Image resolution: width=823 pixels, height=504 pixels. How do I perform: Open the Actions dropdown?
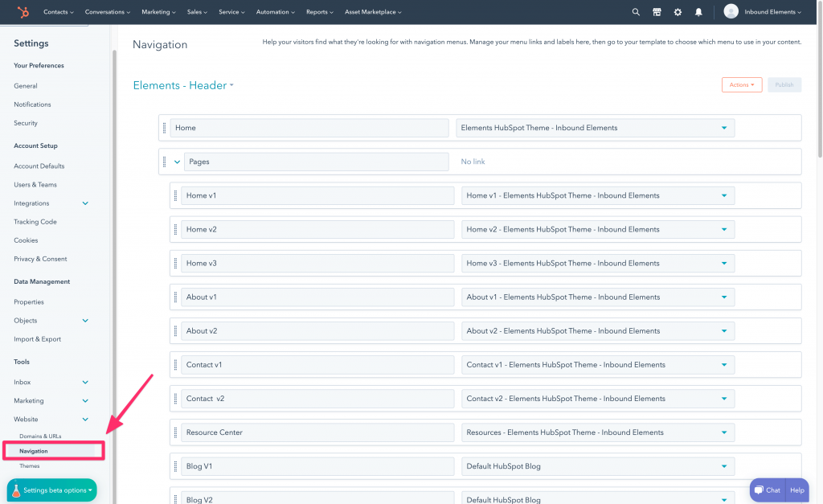coord(742,84)
